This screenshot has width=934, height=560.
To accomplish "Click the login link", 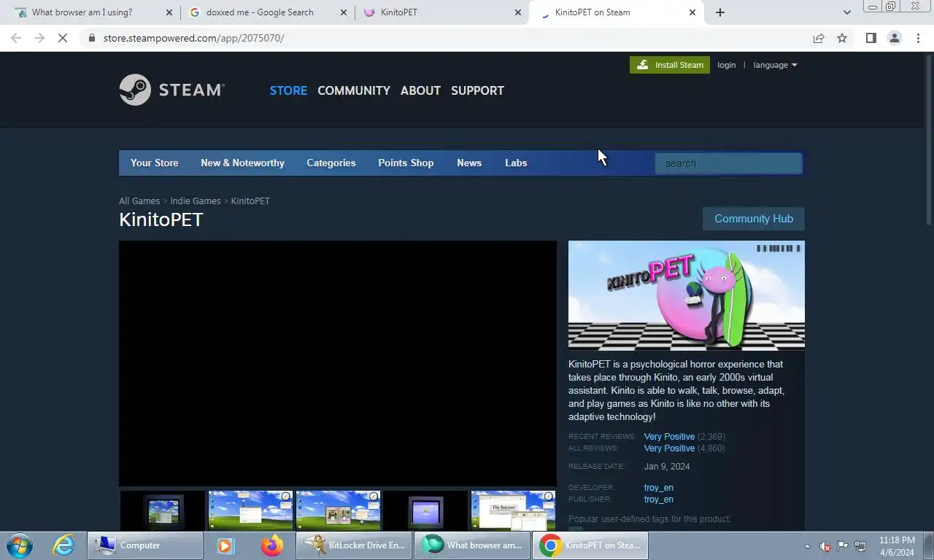I will click(726, 65).
